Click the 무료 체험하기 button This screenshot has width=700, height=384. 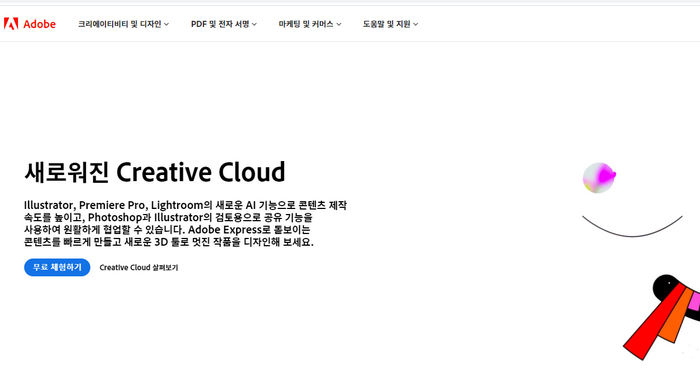click(57, 267)
